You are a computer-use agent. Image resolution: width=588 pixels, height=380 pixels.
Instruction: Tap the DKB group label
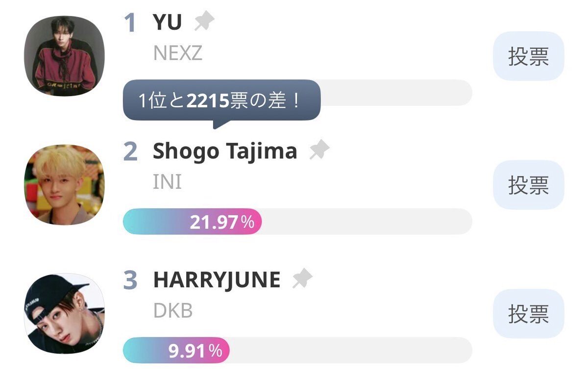pos(173,311)
